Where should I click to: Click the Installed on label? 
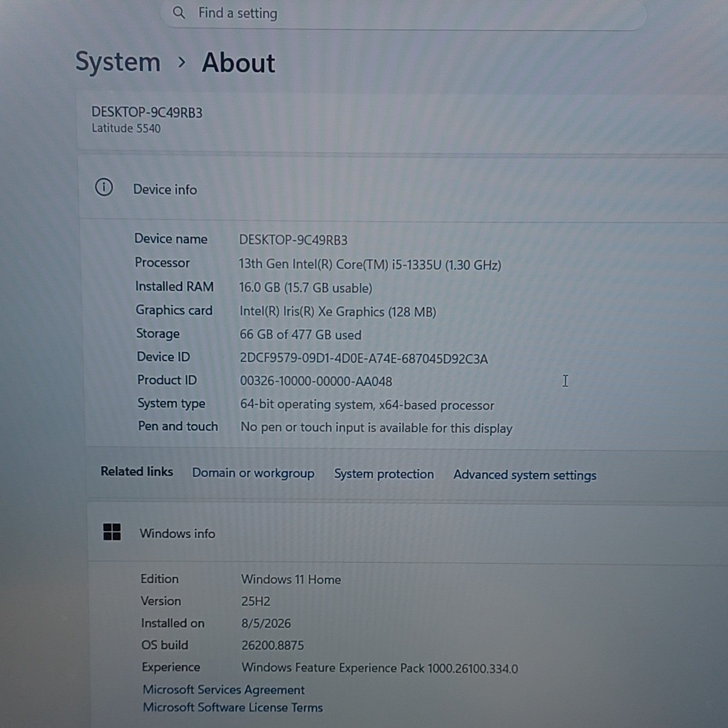point(173,623)
